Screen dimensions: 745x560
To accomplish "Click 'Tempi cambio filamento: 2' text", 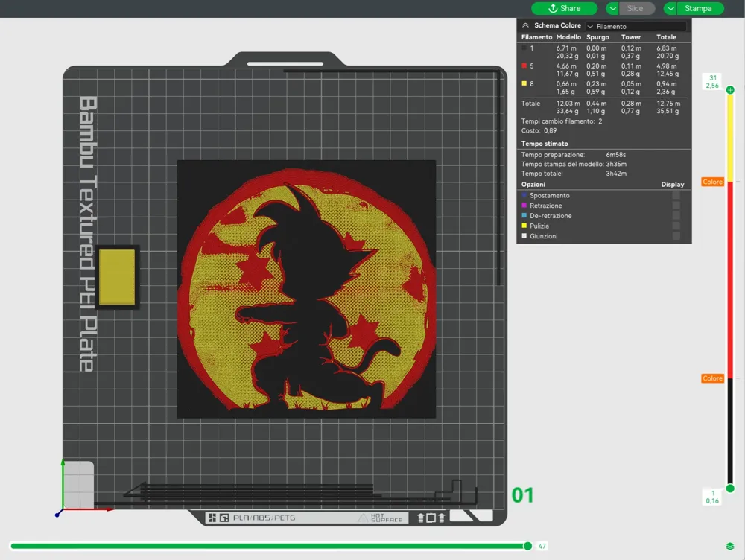I will click(562, 121).
